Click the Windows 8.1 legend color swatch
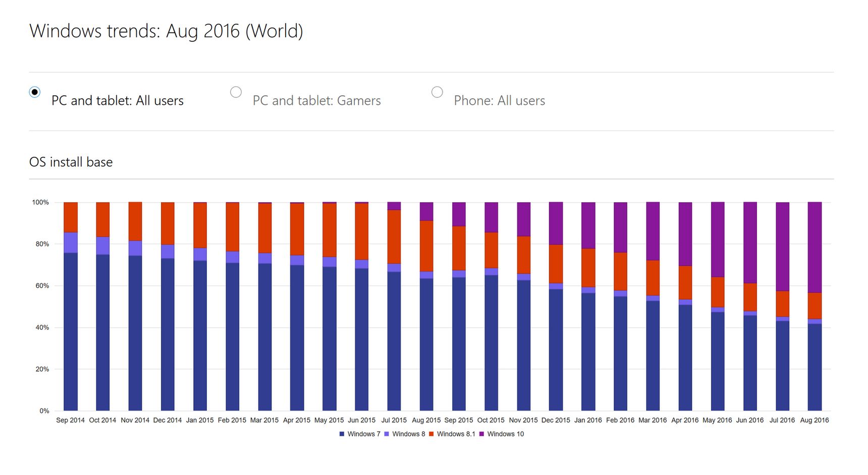This screenshot has height=475, width=868. point(431,434)
